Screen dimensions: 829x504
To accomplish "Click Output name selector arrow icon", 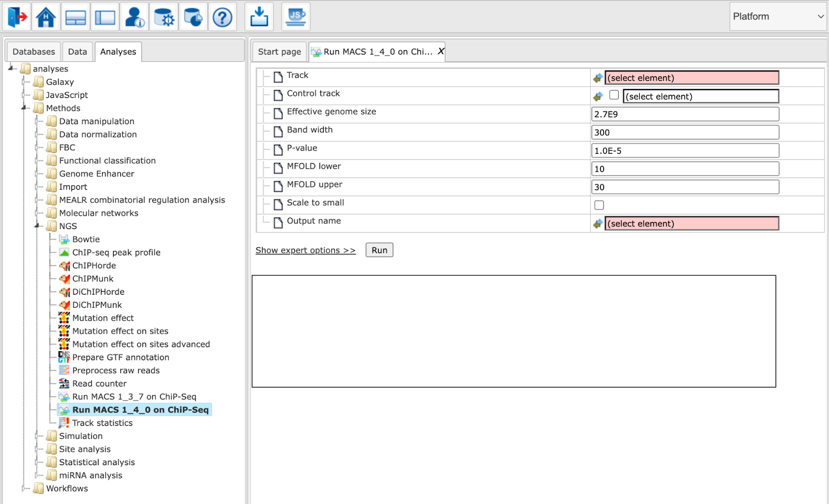I will pos(598,224).
